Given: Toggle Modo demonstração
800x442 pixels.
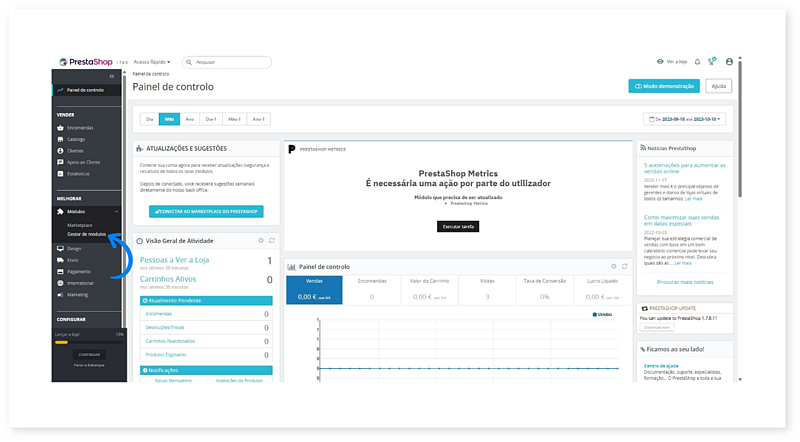Looking at the screenshot, I should [664, 86].
